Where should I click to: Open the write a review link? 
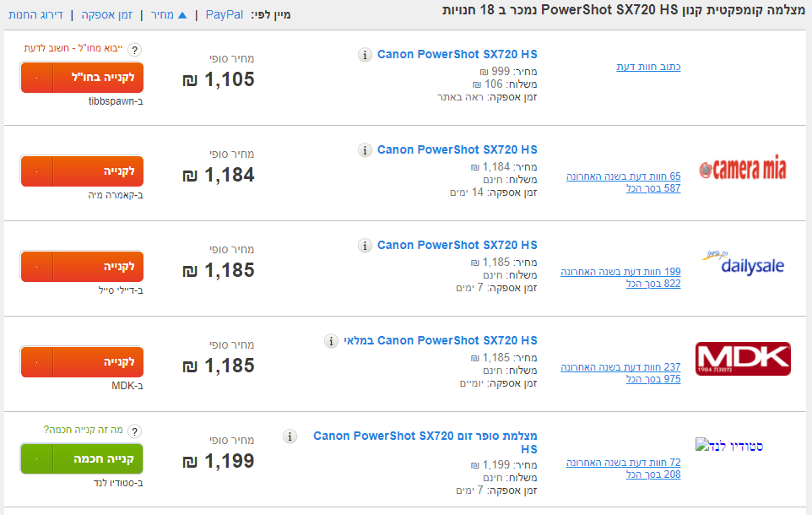[648, 67]
